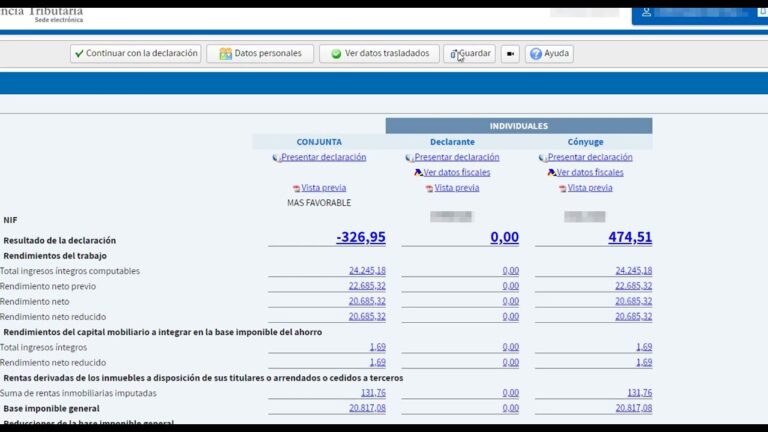The height and width of the screenshot is (432, 768).
Task: Open Vista previa for Declarante
Action: coord(456,188)
